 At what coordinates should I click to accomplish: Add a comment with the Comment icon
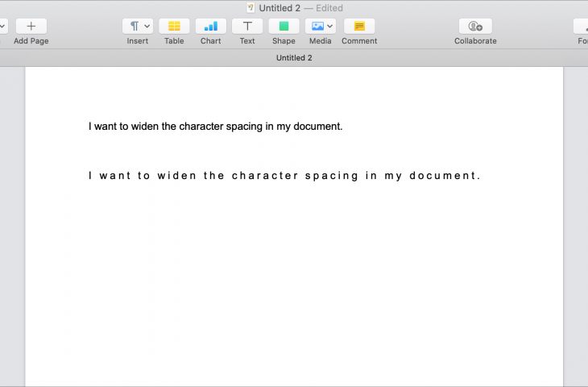point(359,27)
